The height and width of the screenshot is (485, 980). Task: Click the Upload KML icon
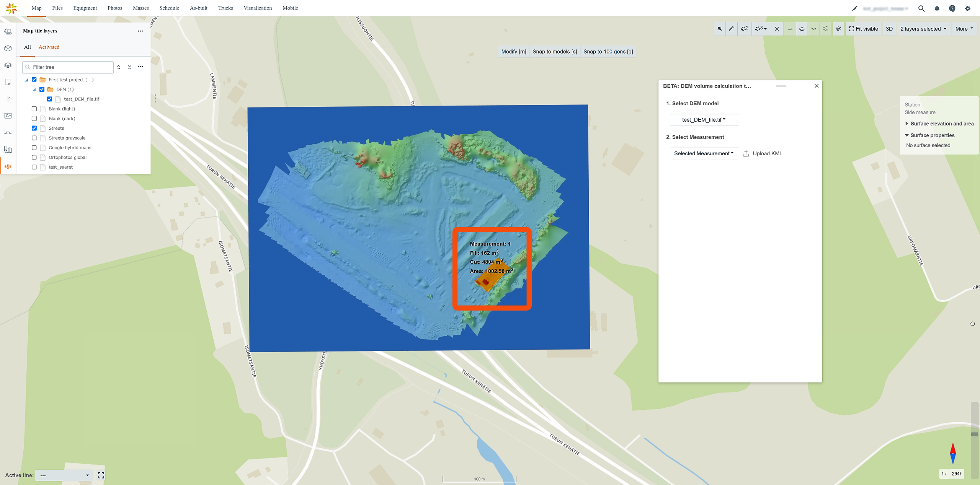pyautogui.click(x=746, y=153)
